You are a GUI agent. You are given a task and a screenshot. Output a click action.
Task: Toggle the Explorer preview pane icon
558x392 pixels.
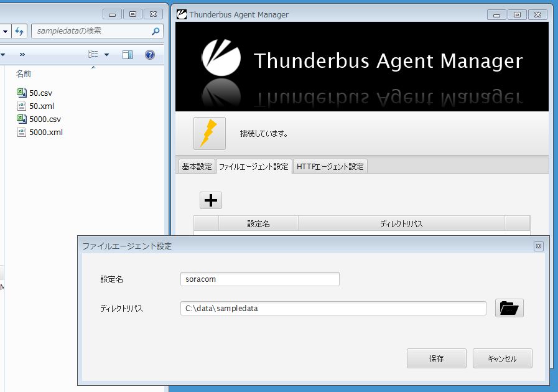coord(128,55)
